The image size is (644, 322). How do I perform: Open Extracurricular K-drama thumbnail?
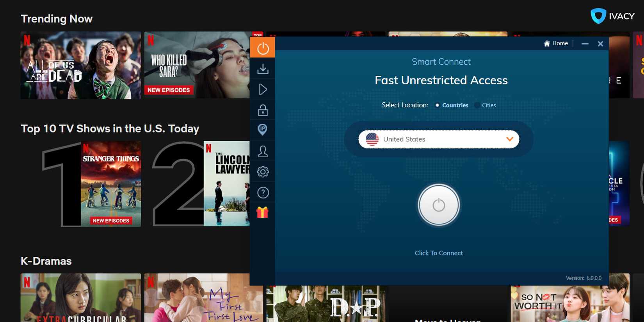click(x=81, y=298)
